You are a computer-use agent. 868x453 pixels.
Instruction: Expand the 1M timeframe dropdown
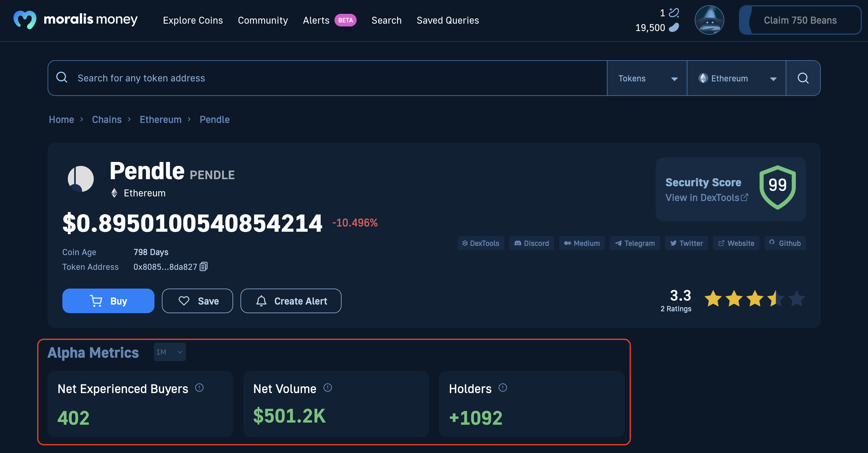coord(170,352)
